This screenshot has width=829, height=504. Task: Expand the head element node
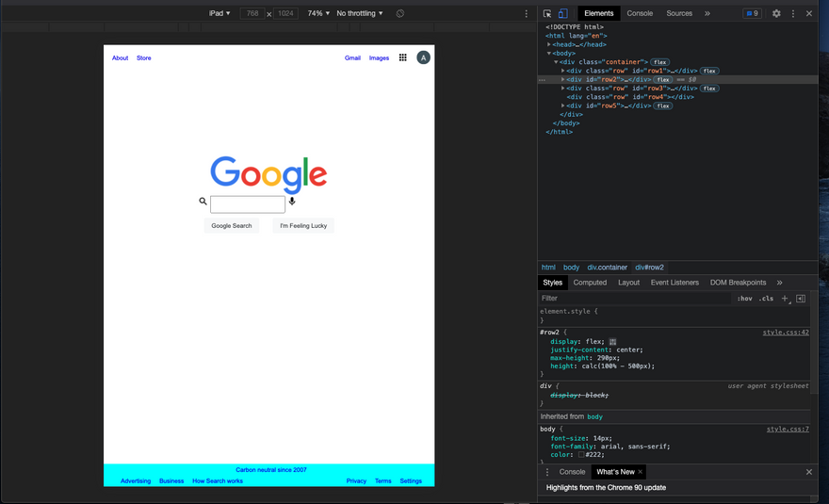pyautogui.click(x=549, y=44)
